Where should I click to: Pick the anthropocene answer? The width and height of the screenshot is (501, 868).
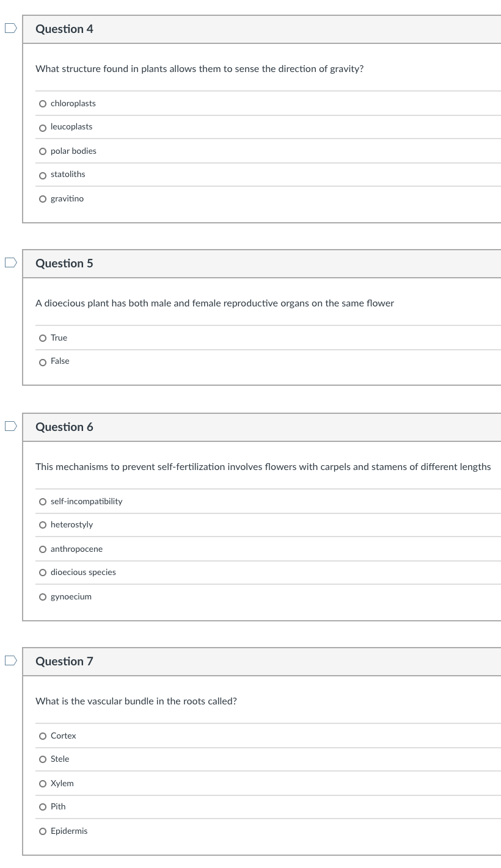pos(42,549)
